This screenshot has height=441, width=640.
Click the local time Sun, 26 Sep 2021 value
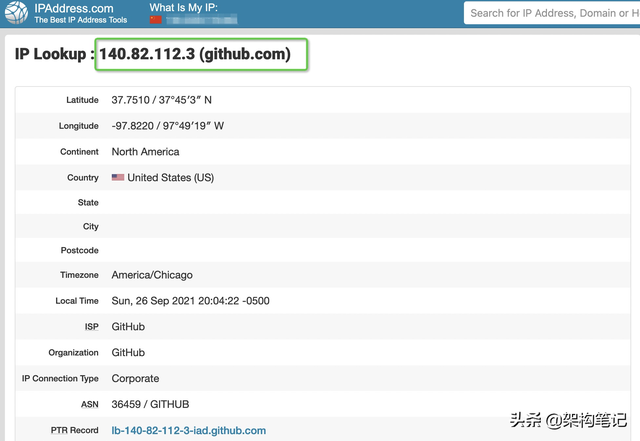191,301
